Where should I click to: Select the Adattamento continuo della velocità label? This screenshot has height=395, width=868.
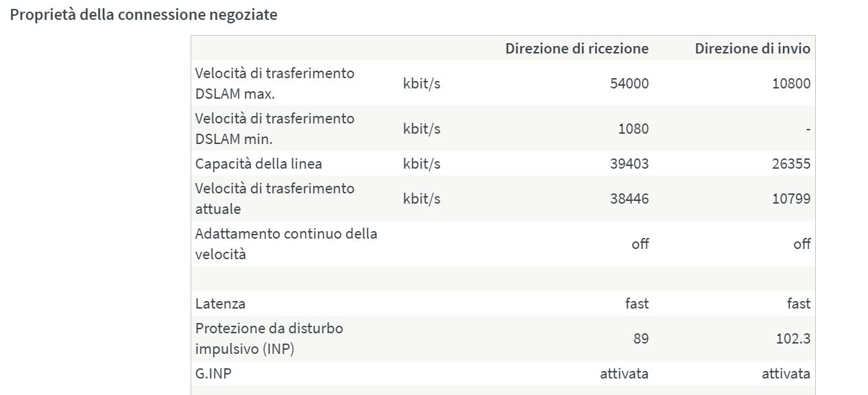coord(286,243)
